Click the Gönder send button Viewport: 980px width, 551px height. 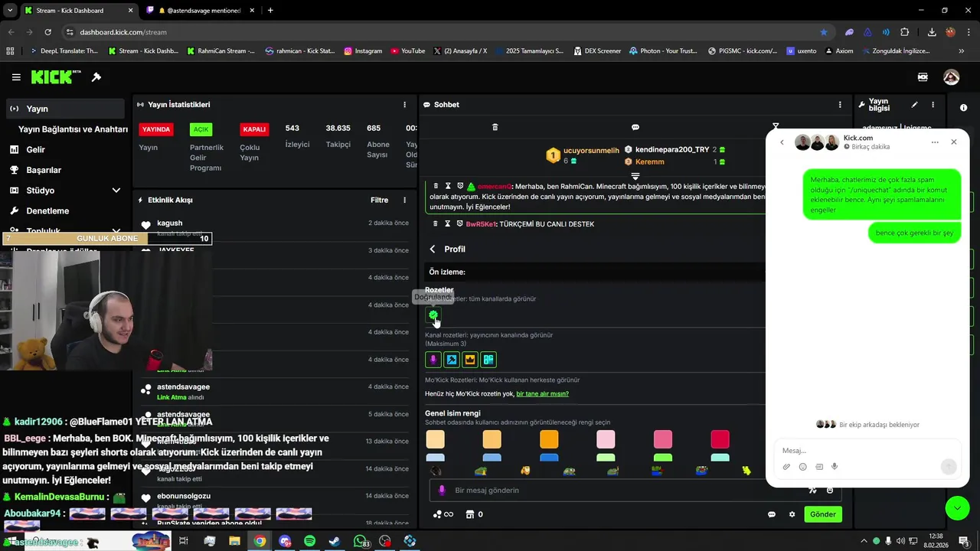823,514
